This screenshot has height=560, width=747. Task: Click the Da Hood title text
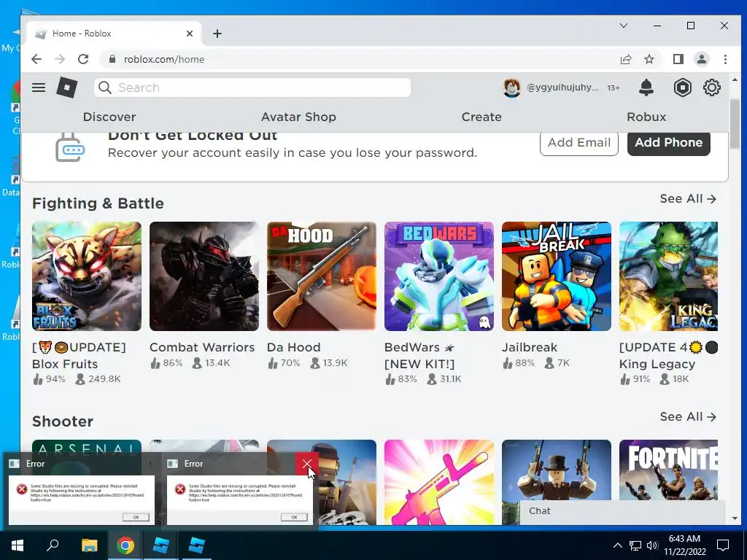[293, 348]
